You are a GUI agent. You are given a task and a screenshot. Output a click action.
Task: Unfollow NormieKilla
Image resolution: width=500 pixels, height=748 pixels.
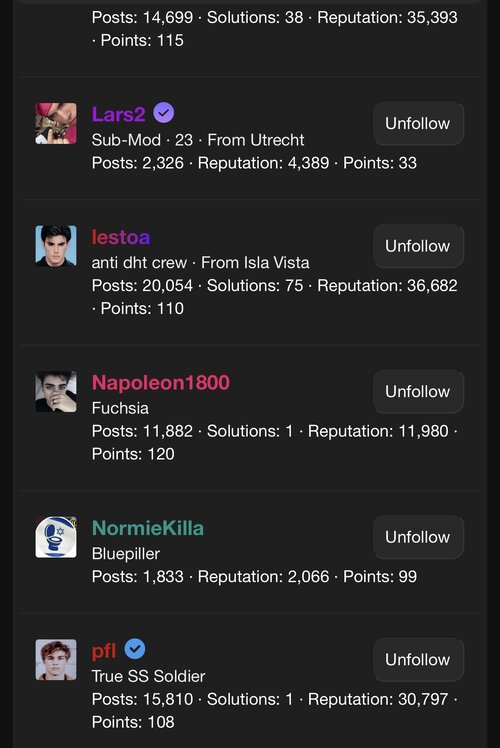[x=418, y=537]
